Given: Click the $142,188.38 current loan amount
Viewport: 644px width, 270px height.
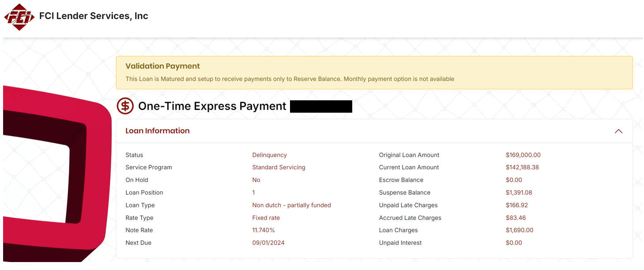Looking at the screenshot, I should click(x=522, y=167).
